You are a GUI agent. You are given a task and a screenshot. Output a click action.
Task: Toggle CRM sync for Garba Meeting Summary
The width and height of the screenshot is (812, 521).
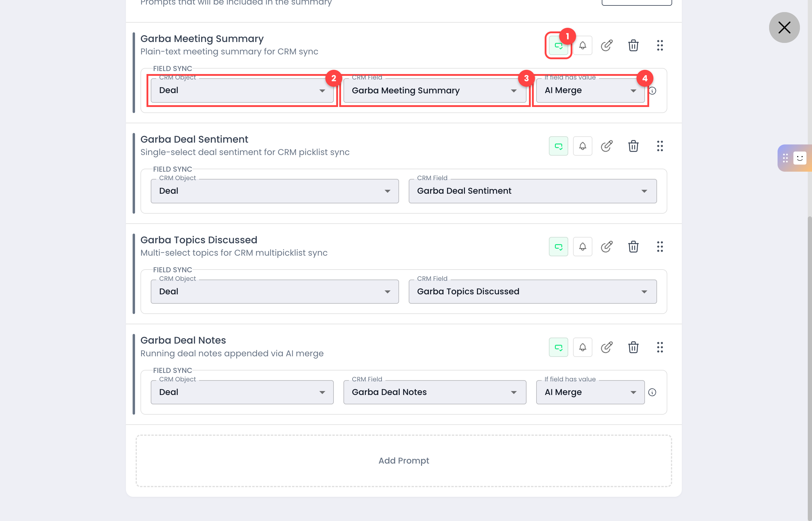(558, 46)
